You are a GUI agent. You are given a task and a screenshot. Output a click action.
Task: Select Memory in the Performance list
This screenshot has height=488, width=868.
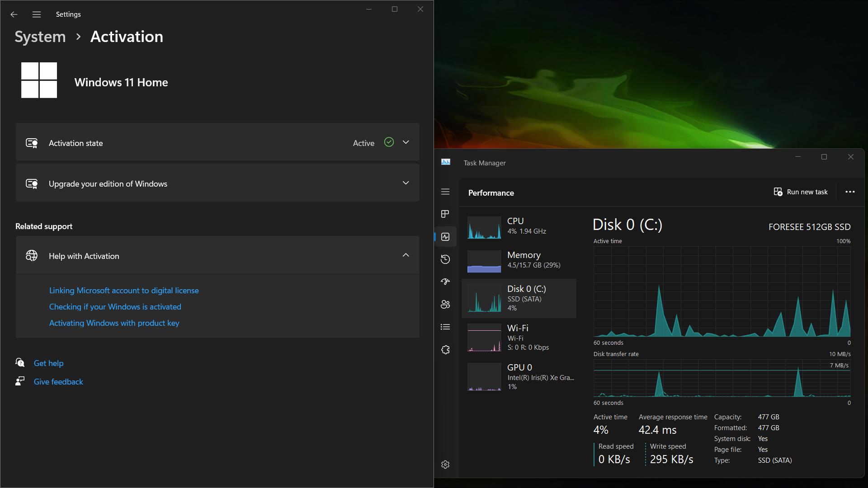pyautogui.click(x=519, y=261)
